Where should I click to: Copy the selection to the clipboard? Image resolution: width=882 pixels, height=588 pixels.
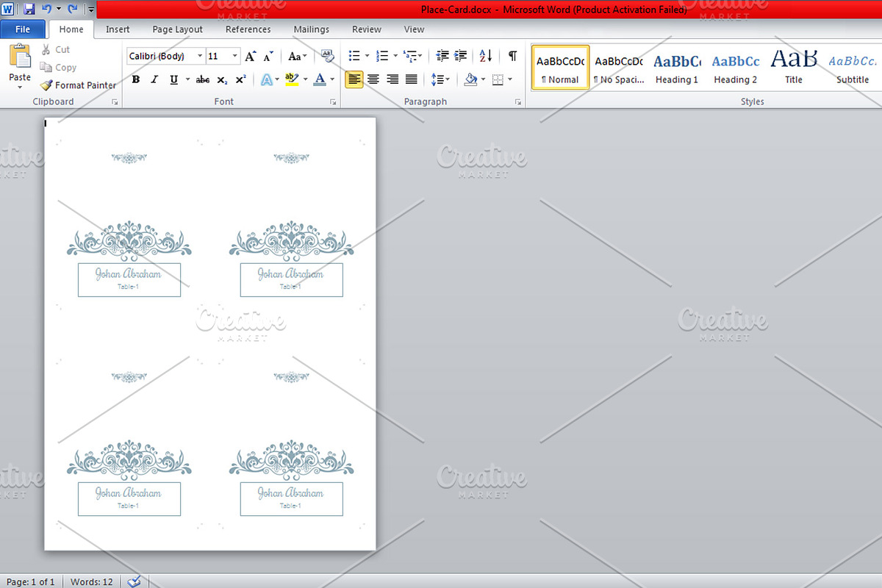coord(58,67)
